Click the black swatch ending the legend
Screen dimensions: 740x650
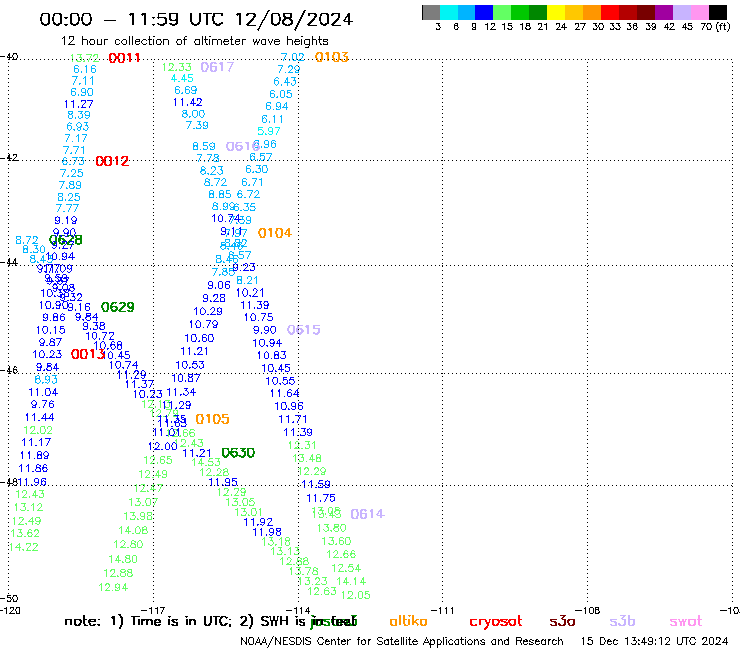point(718,12)
